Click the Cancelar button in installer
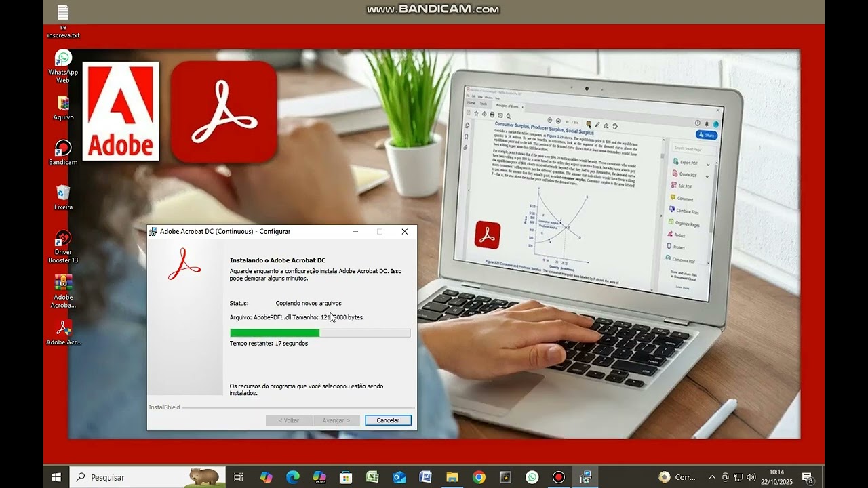The height and width of the screenshot is (488, 868). [x=388, y=420]
